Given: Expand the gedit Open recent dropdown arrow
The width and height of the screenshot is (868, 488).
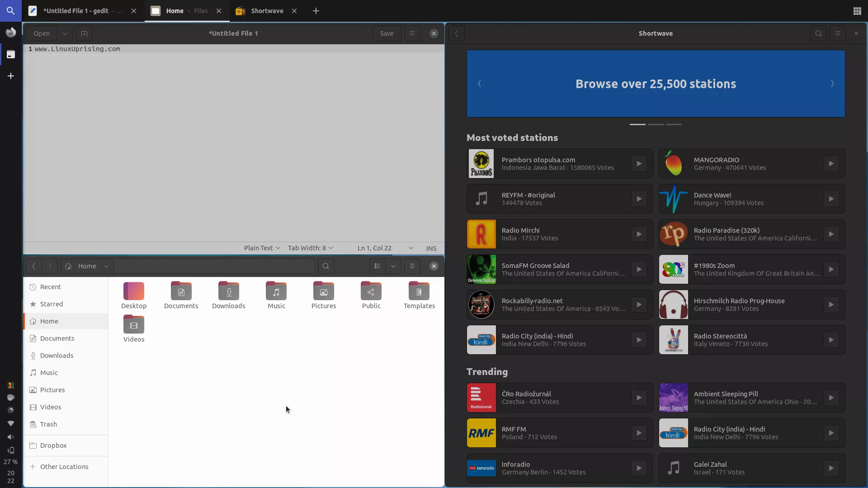Looking at the screenshot, I should [65, 33].
